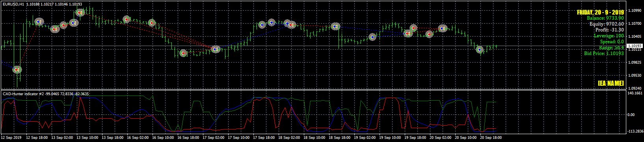Click the OHLC value 1.10217 in the header
The width and height of the screenshot is (644, 142).
point(47,4)
